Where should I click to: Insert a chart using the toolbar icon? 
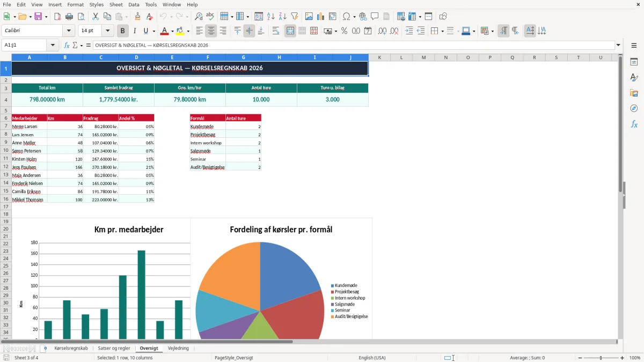pos(321,17)
